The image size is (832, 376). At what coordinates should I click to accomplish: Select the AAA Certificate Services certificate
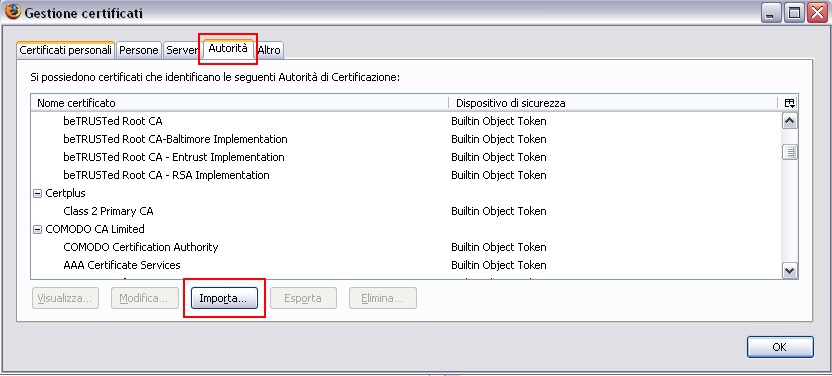click(x=122, y=265)
